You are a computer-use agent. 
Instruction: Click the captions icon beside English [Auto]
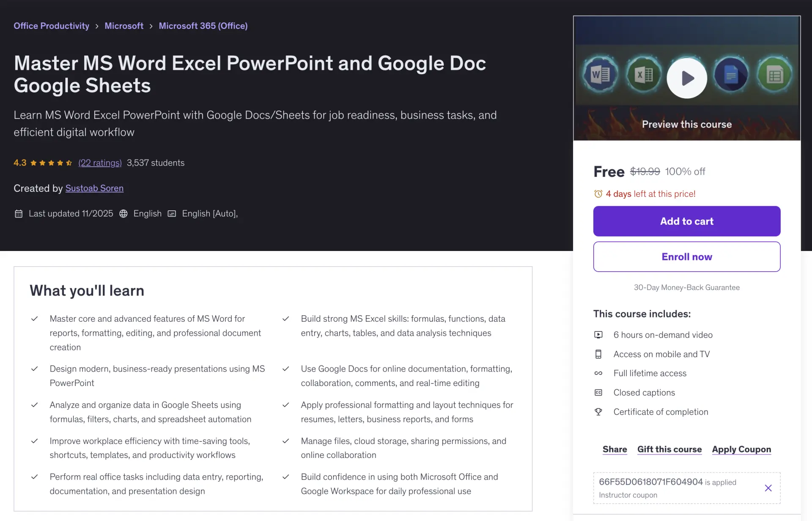[172, 214]
